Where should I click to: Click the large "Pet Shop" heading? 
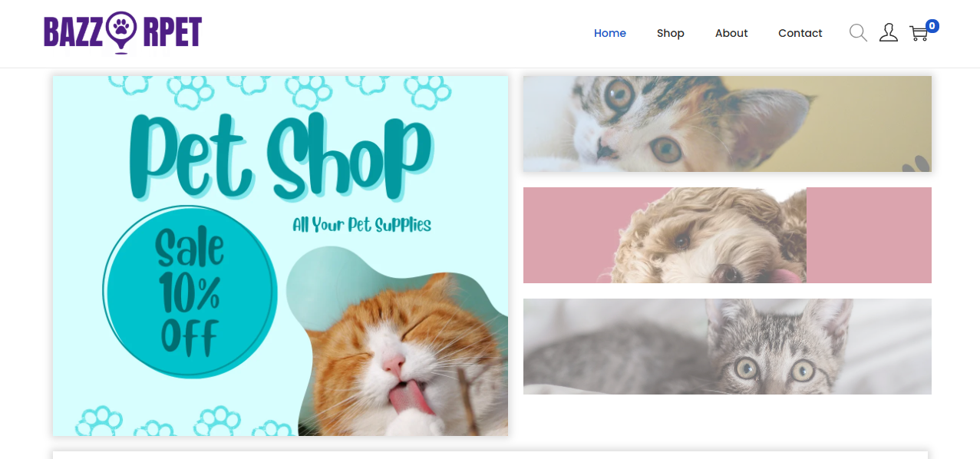pos(280,157)
